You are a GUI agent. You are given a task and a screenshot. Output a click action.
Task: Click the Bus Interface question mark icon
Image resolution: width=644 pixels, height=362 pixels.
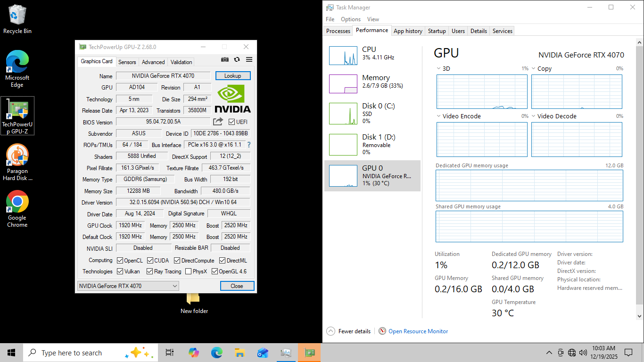tap(249, 145)
